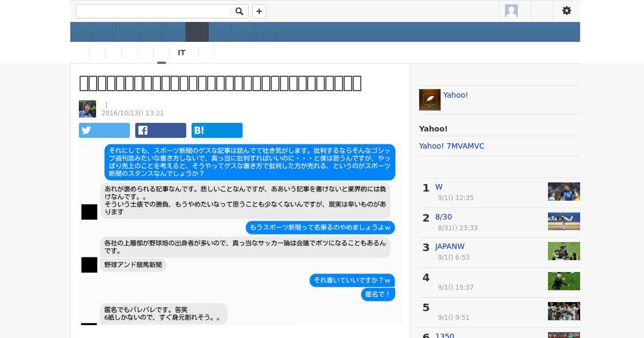Select the IT sub-tab
Viewport: 644px width, 338px height.
(181, 53)
